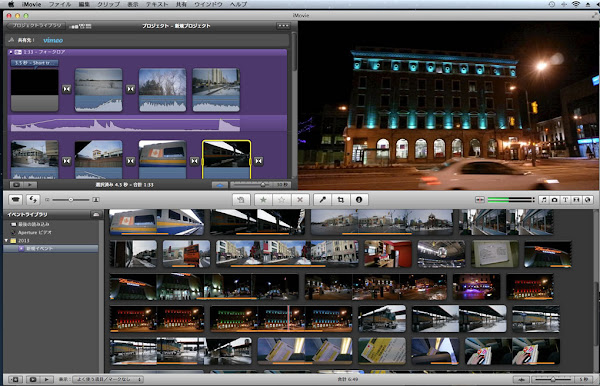The image size is (600, 386).
Task: Select the train with Canadian flag event clip
Action: click(x=157, y=222)
